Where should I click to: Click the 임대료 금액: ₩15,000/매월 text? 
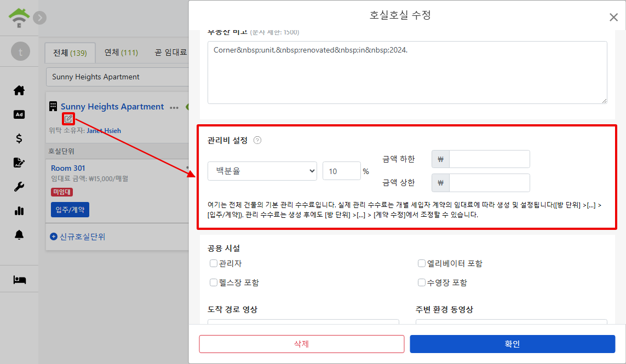[90, 179]
